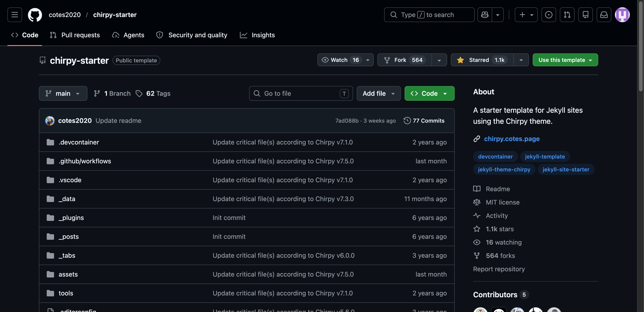Open the star lists dropdown arrow
Image resolution: width=644 pixels, height=312 pixels.
(x=521, y=60)
